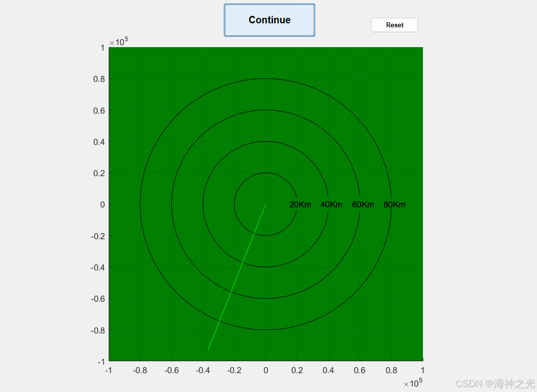
Task: Click the 60Km range ring label
Action: point(363,205)
